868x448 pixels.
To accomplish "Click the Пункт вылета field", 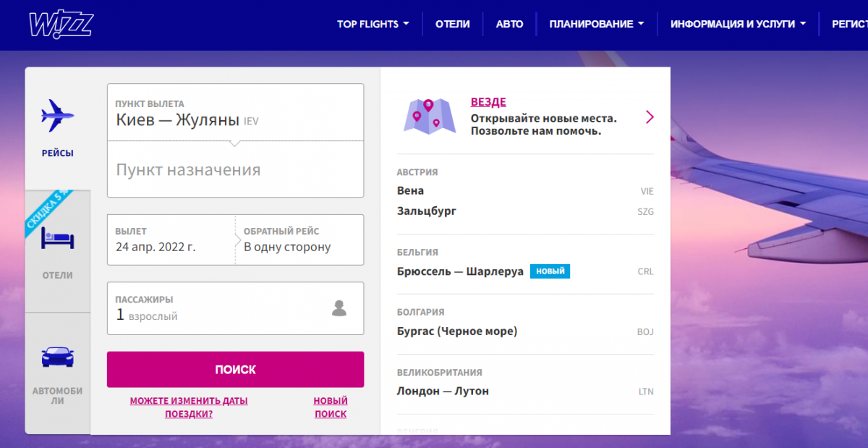I will pyautogui.click(x=235, y=112).
